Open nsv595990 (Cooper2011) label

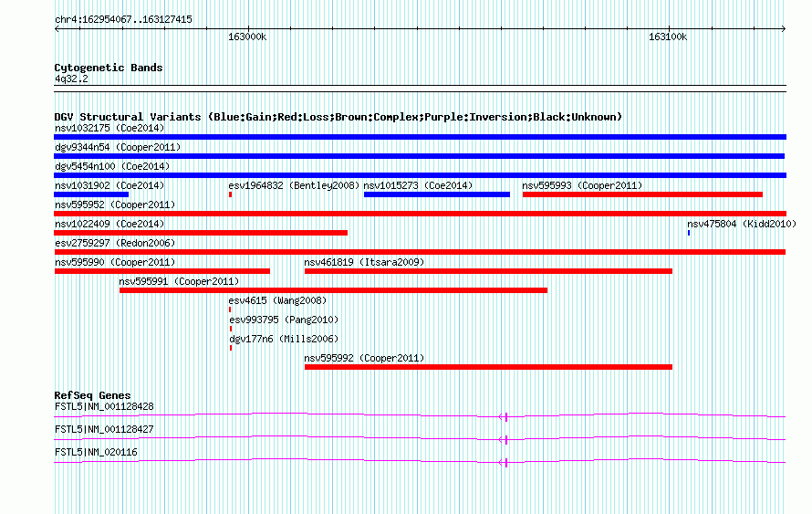pos(115,262)
